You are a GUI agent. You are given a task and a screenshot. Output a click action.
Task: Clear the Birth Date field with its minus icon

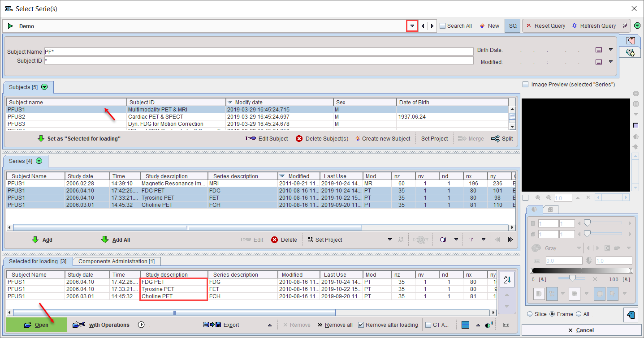coord(598,50)
